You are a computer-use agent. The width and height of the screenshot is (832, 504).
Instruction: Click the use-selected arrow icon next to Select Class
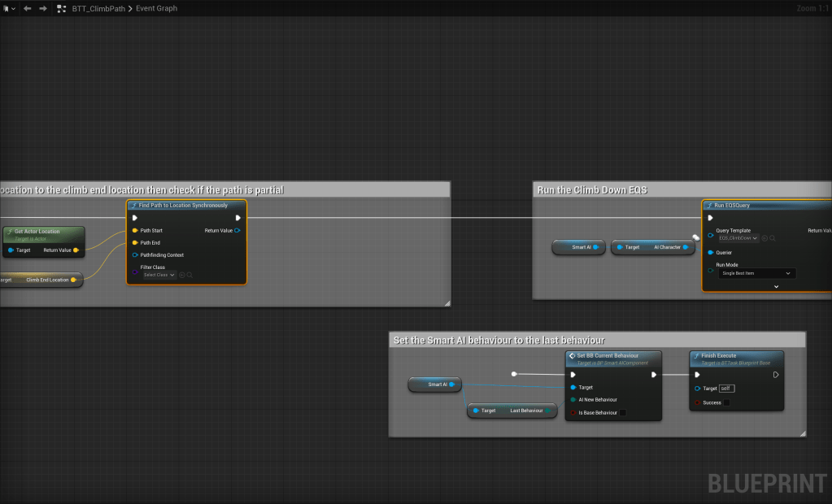(x=182, y=275)
